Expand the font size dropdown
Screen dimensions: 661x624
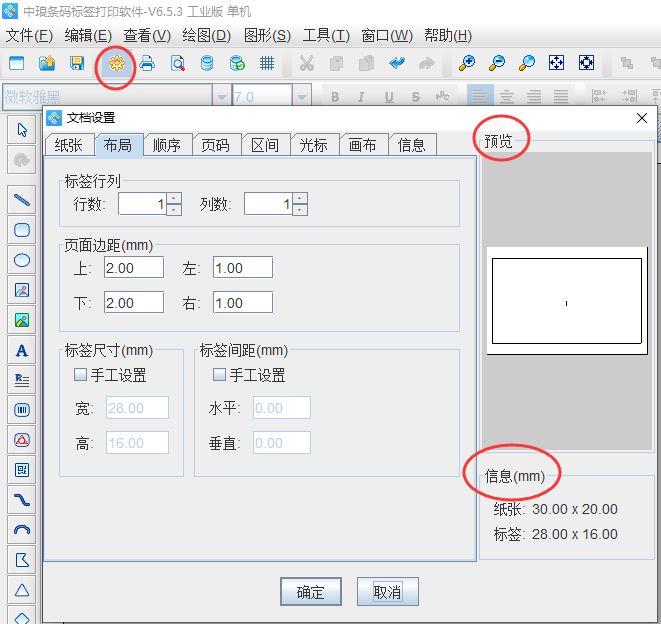pyautogui.click(x=301, y=97)
